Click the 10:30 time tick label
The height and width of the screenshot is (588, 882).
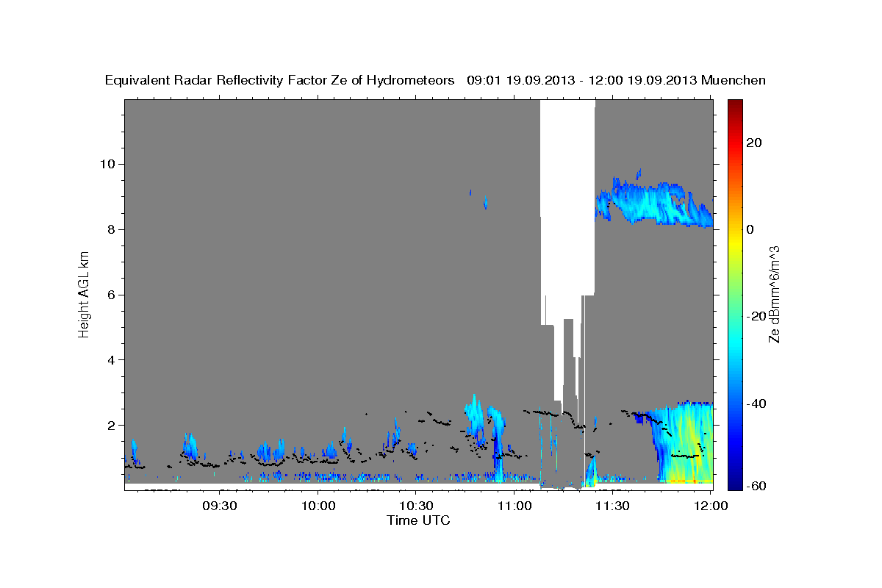(x=416, y=506)
